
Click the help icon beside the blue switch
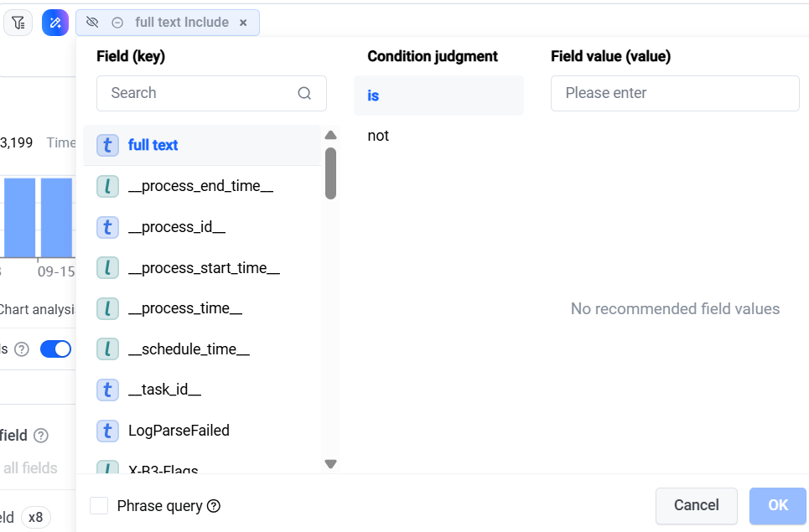[x=22, y=349]
